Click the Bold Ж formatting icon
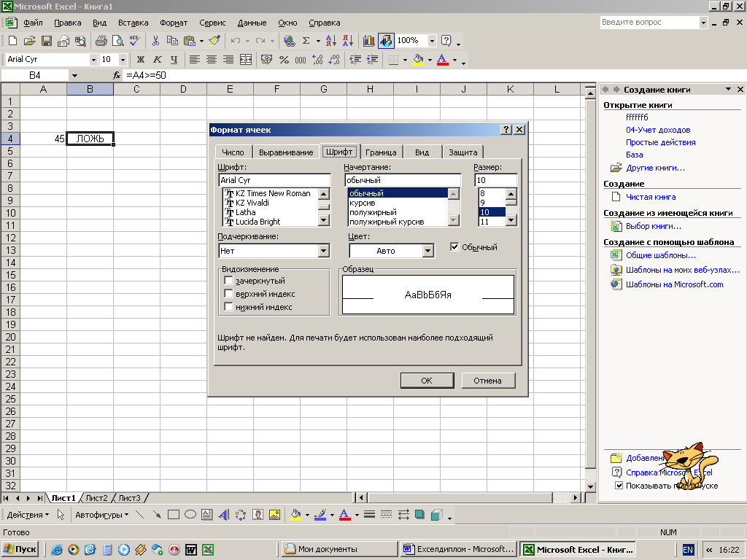The image size is (747, 560). pyautogui.click(x=141, y=60)
